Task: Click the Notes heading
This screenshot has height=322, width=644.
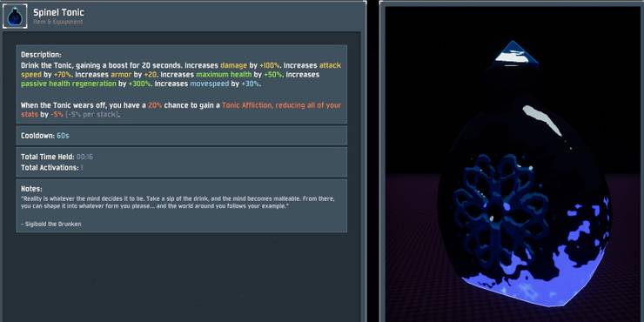Action: tap(31, 189)
